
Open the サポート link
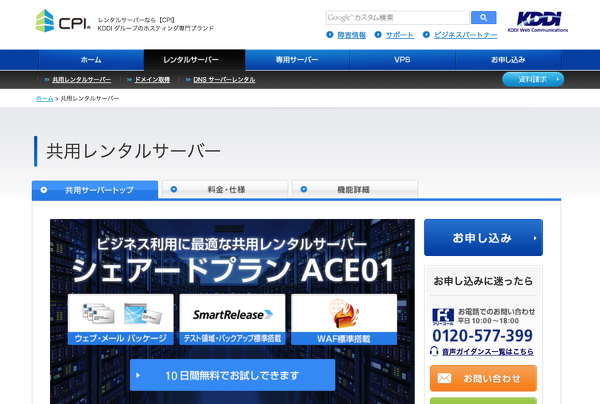(399, 35)
